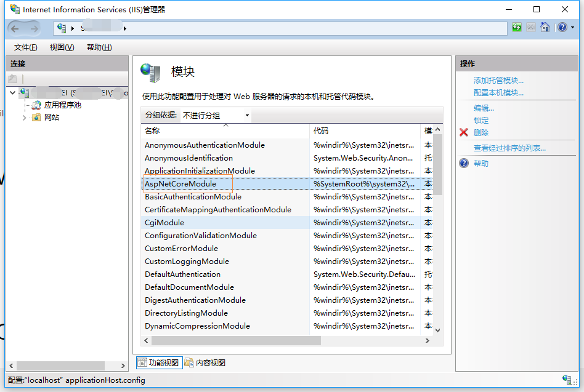The height and width of the screenshot is (392, 584).
Task: Open the 分组依据 dropdown
Action: click(216, 115)
